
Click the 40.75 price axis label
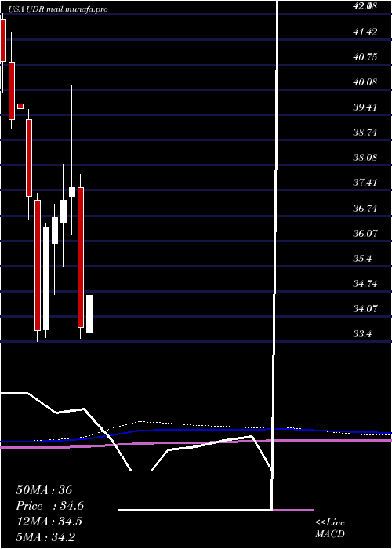[365, 57]
